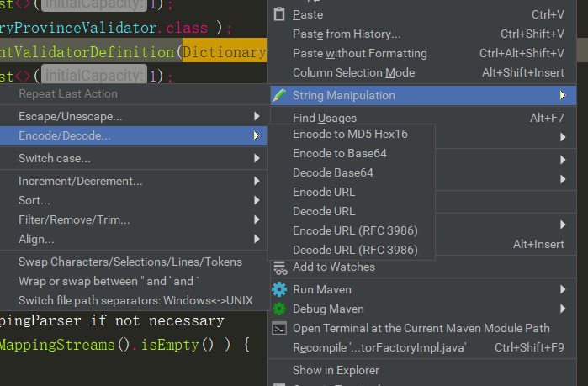
Task: Expand arrow next to Align...
Action: pyautogui.click(x=257, y=239)
